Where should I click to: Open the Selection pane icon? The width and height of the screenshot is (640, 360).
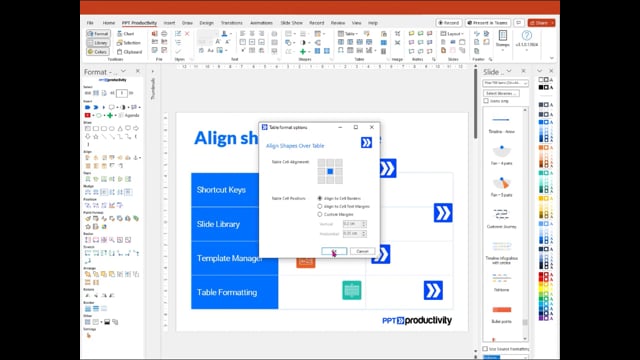point(129,43)
